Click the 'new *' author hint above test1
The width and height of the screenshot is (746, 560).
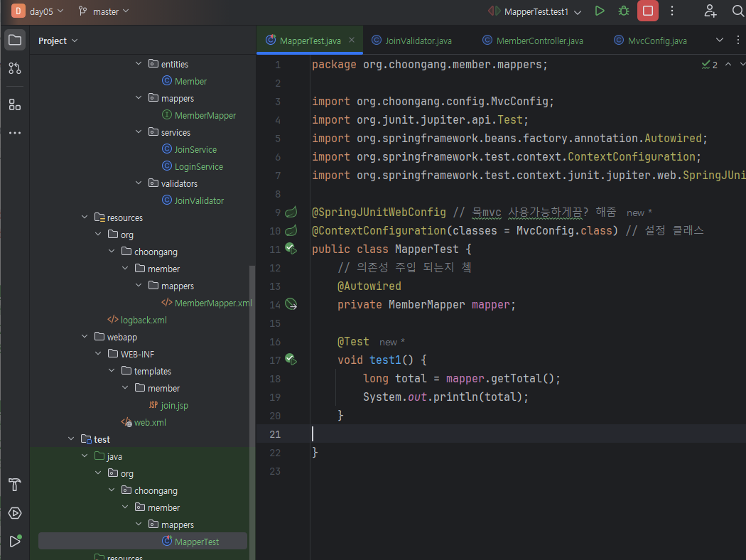point(392,342)
